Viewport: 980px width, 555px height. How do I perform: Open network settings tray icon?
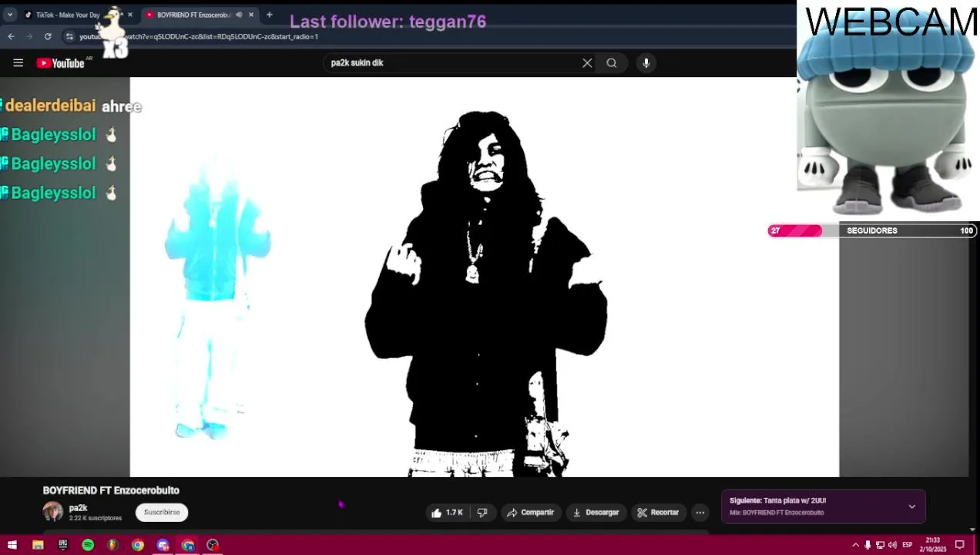pos(880,545)
